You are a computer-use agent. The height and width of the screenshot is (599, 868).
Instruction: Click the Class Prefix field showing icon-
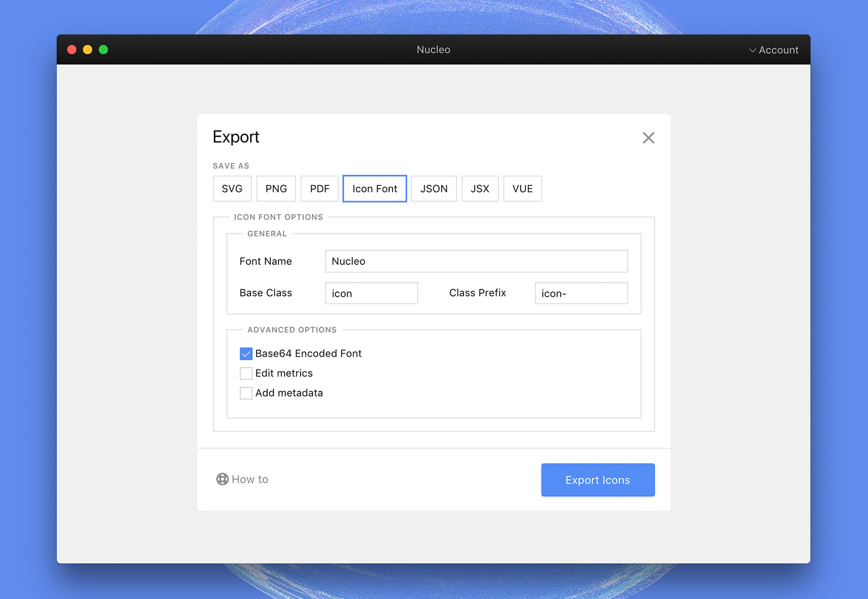[x=581, y=293]
